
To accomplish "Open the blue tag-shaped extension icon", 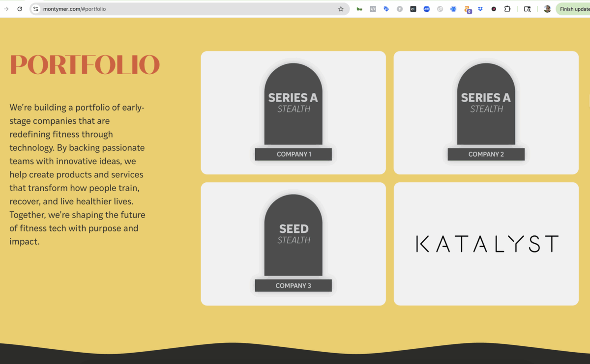I will (x=386, y=9).
